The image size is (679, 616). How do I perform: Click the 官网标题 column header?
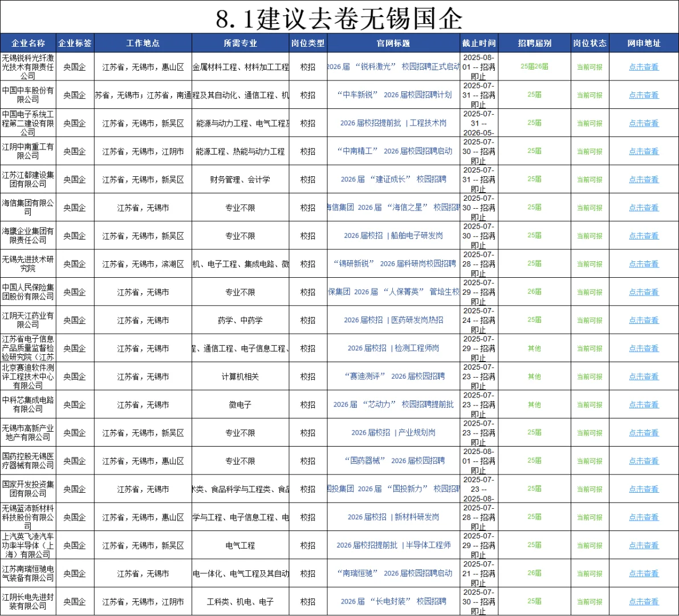click(x=393, y=43)
